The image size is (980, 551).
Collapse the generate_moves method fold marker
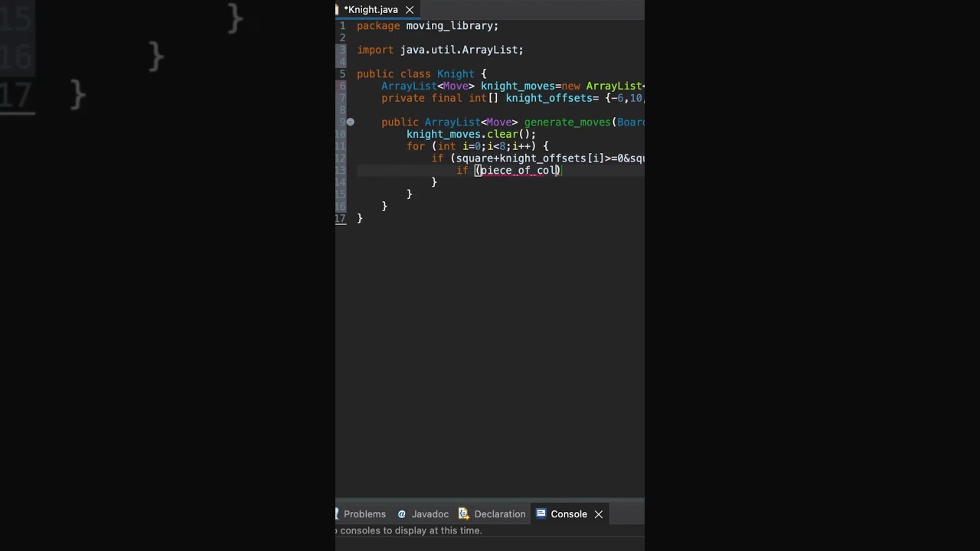coord(350,122)
